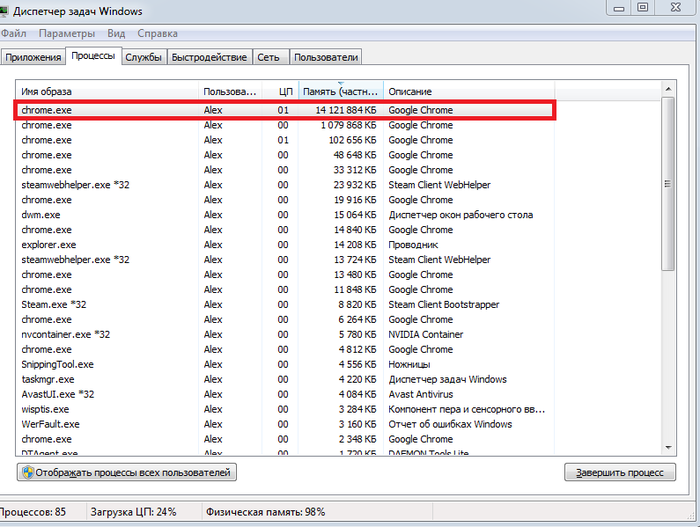The width and height of the screenshot is (700, 527).
Task: Sort by the Память column header
Action: (340, 92)
